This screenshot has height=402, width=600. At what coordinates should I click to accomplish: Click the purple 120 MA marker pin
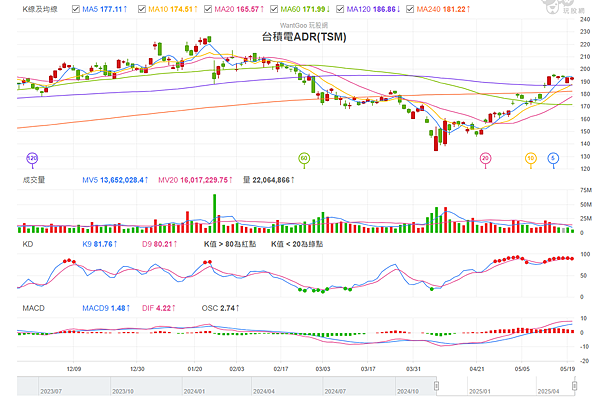(x=32, y=158)
